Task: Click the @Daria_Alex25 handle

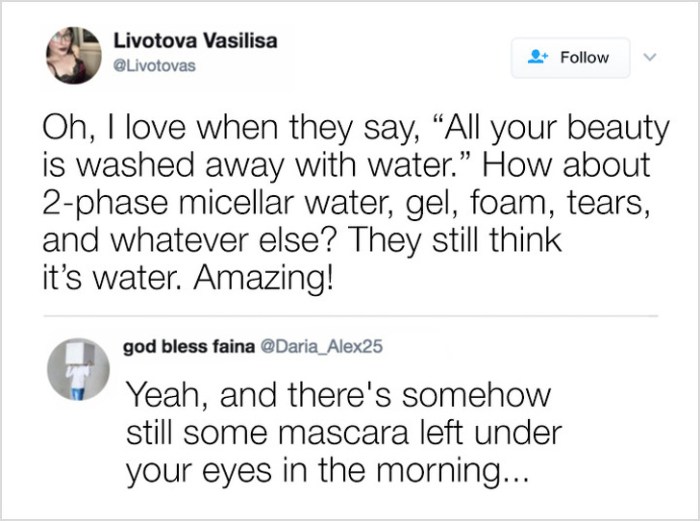Action: (x=321, y=347)
